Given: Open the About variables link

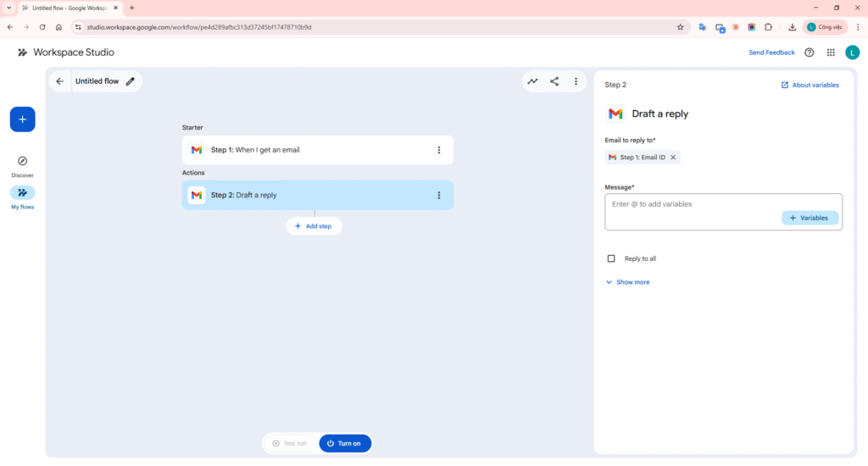Looking at the screenshot, I should pyautogui.click(x=810, y=85).
